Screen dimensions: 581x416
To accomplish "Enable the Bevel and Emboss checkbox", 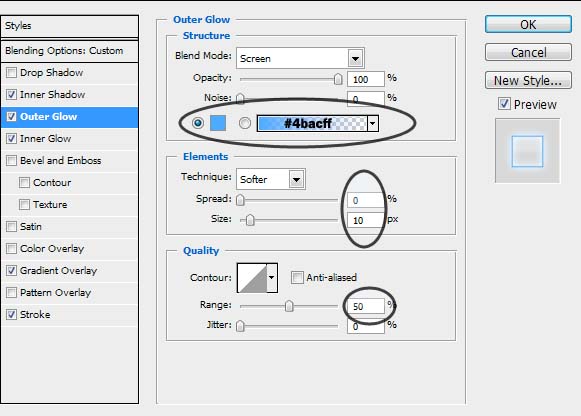I will [x=11, y=160].
